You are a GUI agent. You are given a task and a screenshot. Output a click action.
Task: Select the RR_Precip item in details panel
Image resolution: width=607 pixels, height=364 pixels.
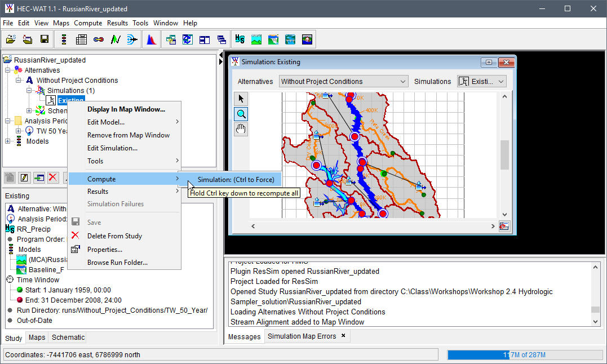coord(28,229)
